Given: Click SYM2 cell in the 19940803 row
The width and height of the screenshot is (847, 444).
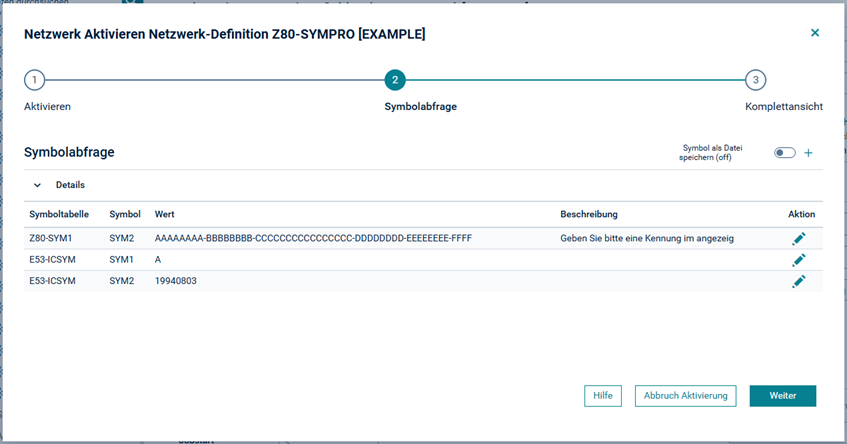Looking at the screenshot, I should click(122, 281).
